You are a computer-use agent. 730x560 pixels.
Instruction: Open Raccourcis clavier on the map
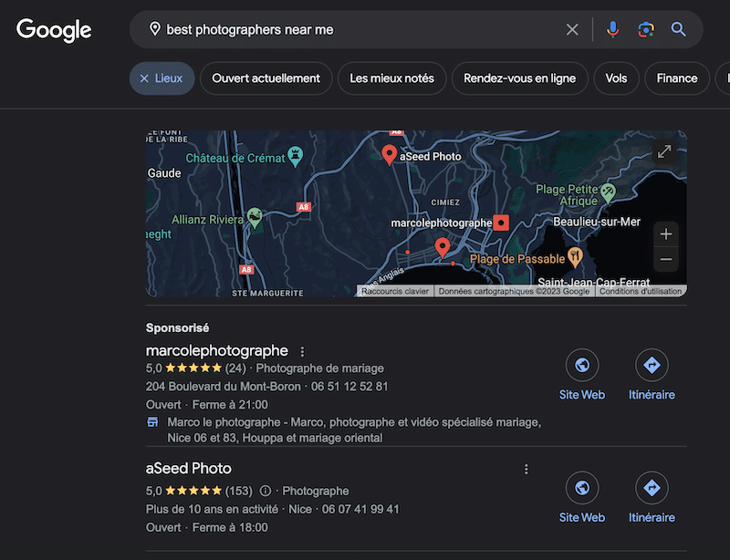click(x=395, y=292)
